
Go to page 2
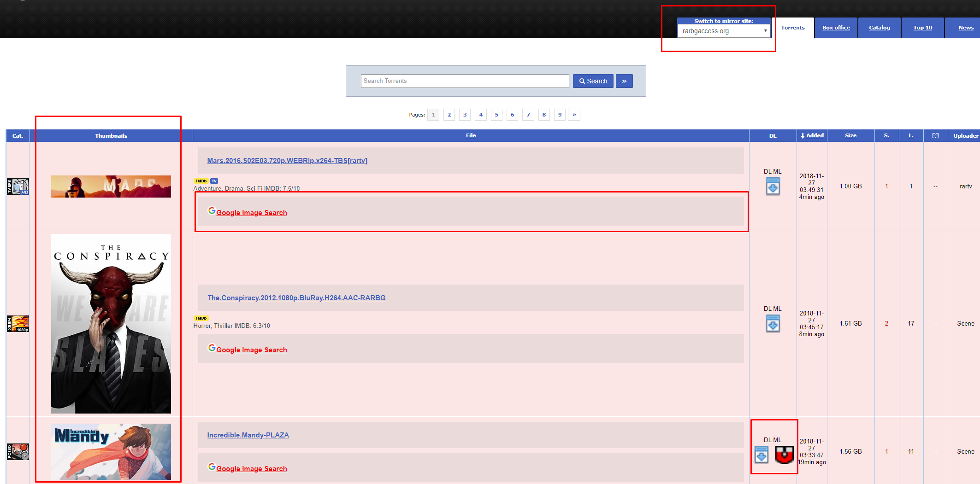[449, 115]
